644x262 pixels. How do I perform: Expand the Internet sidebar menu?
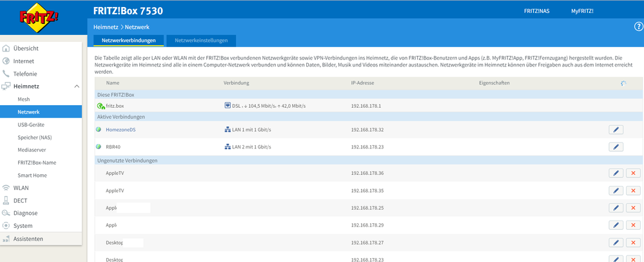coord(24,61)
